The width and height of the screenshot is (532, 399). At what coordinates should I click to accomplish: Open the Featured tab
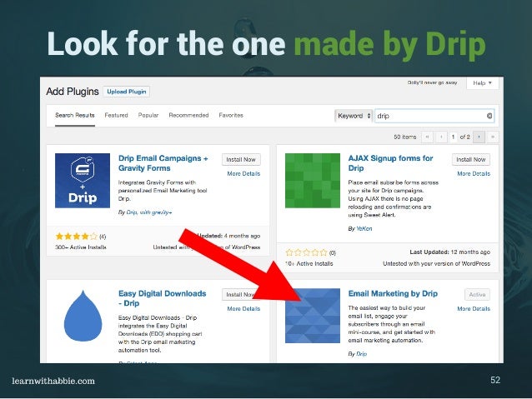116,115
